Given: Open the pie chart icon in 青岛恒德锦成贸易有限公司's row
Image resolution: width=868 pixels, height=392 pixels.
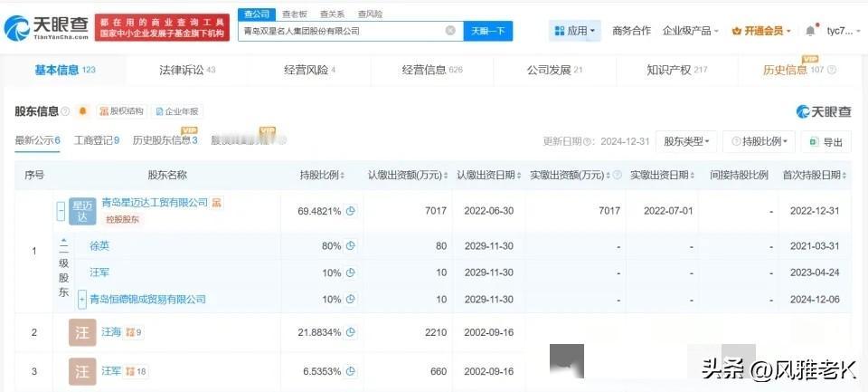Looking at the screenshot, I should click(350, 299).
